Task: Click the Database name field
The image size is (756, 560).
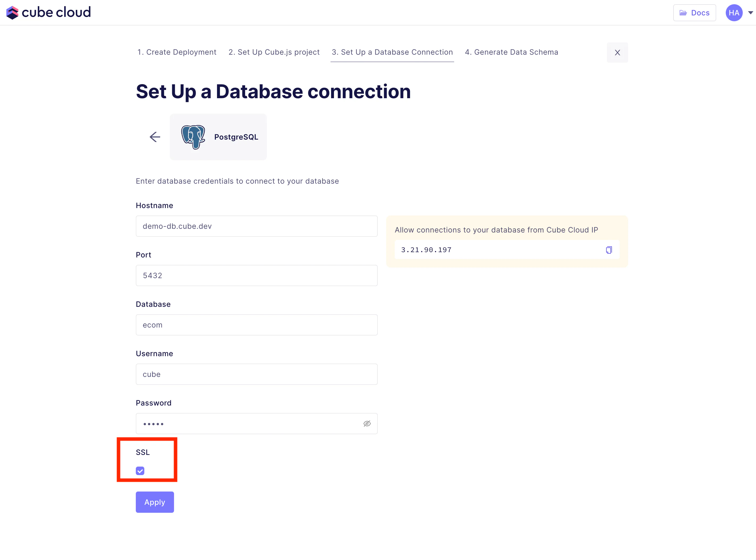Action: point(257,325)
